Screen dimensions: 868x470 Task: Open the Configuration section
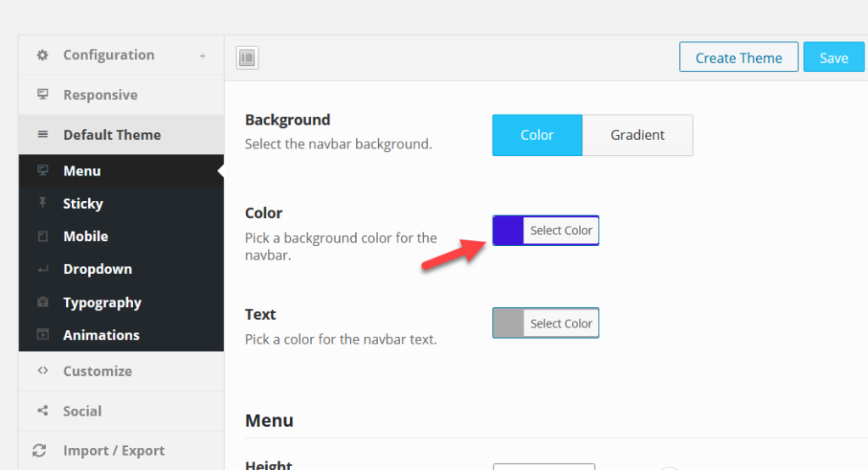point(121,55)
